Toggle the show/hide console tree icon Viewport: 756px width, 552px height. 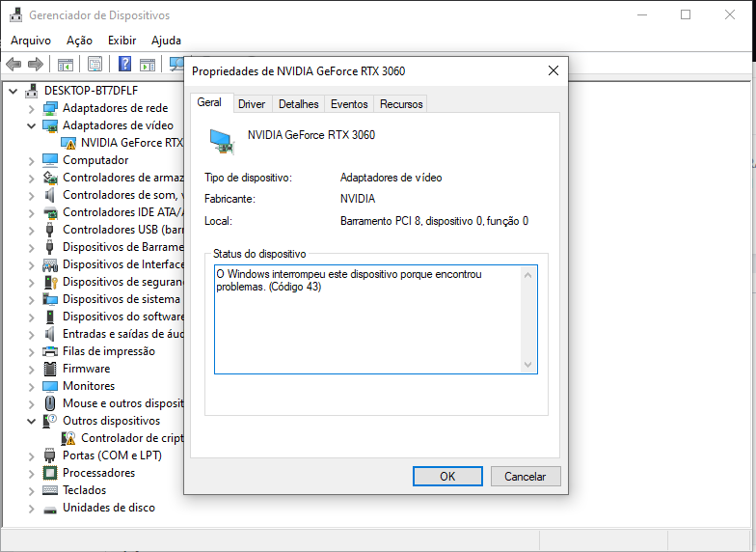pyautogui.click(x=66, y=64)
